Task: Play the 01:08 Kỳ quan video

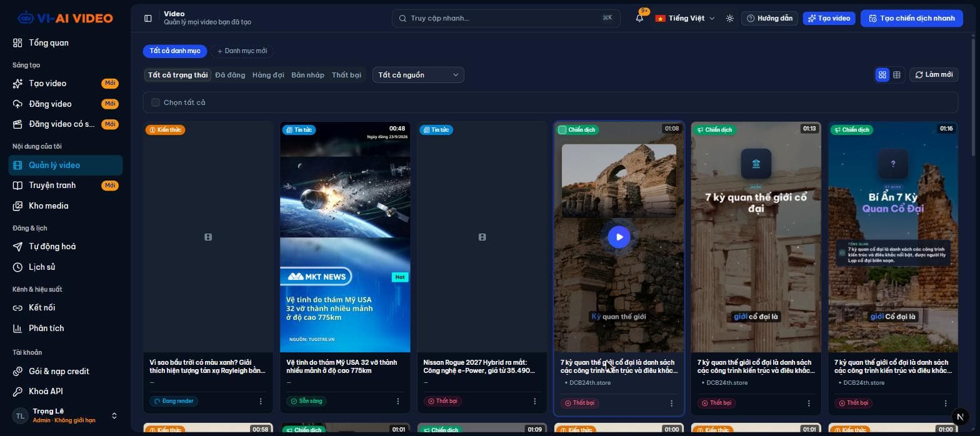Action: point(619,237)
